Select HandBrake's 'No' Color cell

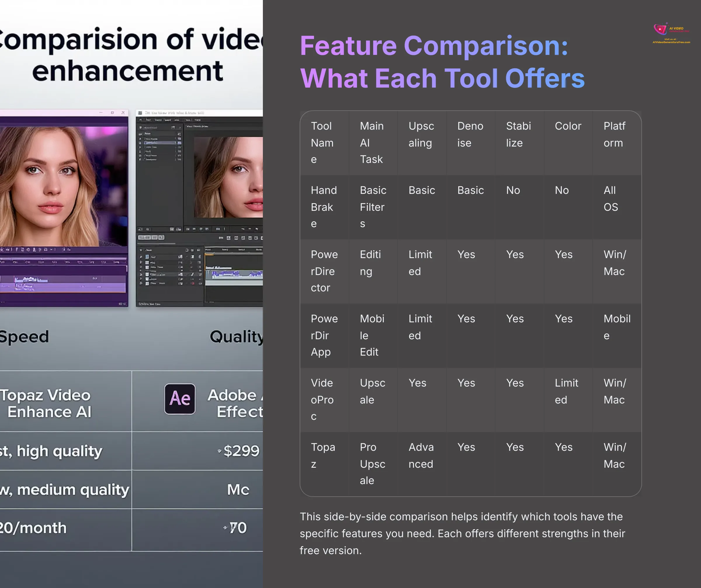coord(568,207)
